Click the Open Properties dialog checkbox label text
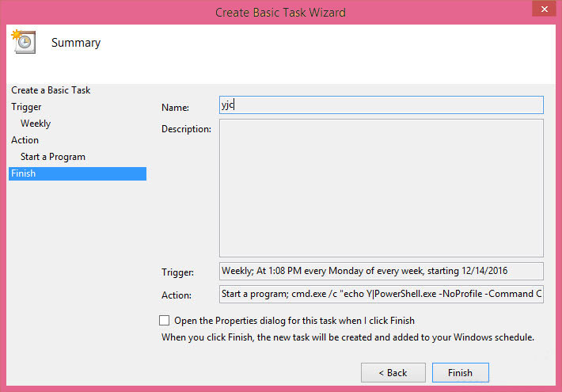The width and height of the screenshot is (562, 392). pyautogui.click(x=294, y=320)
